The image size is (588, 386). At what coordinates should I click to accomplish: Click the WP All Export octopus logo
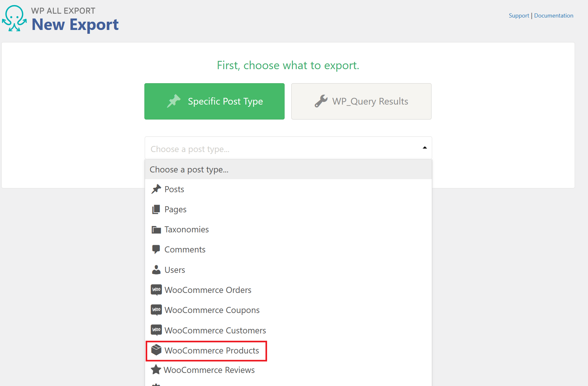pos(14,18)
